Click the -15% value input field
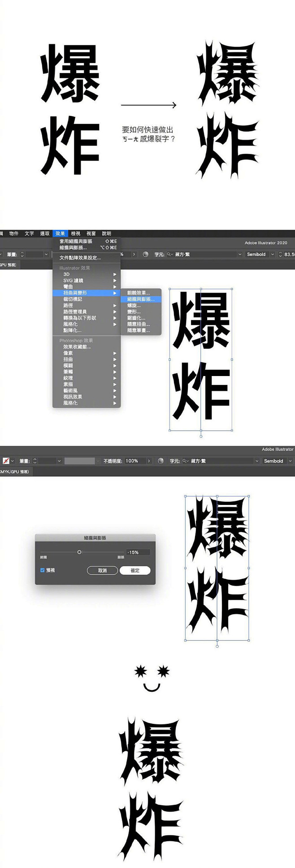 [138, 552]
